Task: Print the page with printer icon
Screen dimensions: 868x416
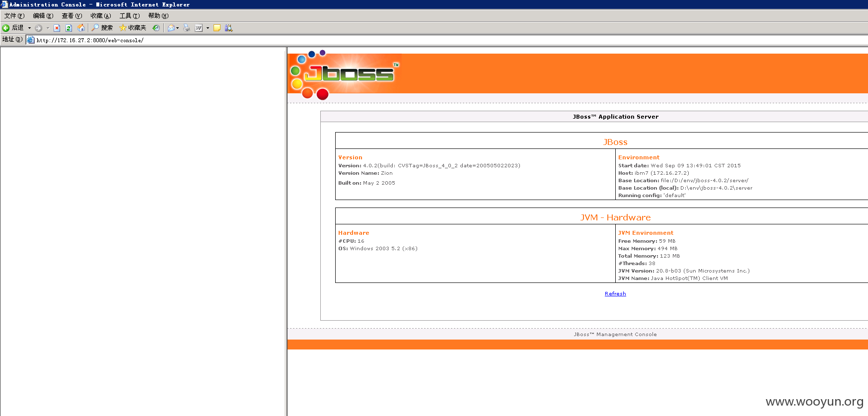Action: tap(186, 28)
